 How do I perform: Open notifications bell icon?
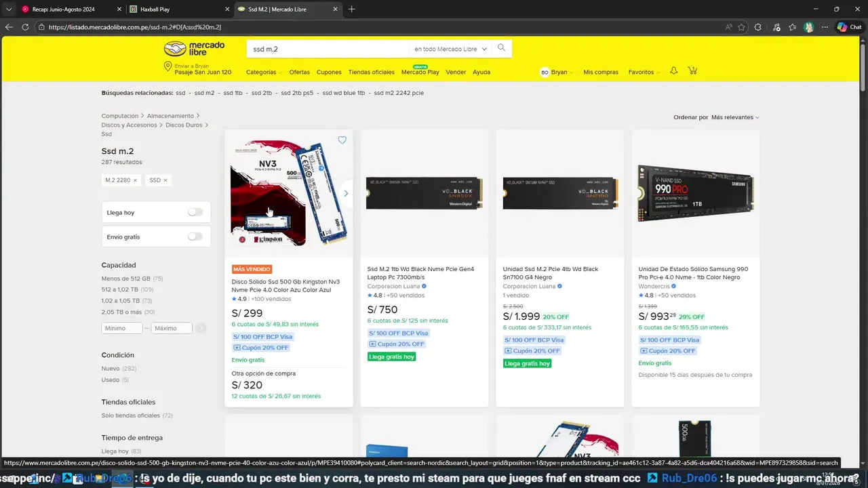click(x=673, y=71)
